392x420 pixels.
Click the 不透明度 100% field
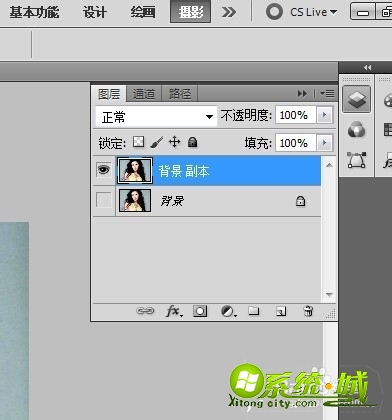pos(295,115)
